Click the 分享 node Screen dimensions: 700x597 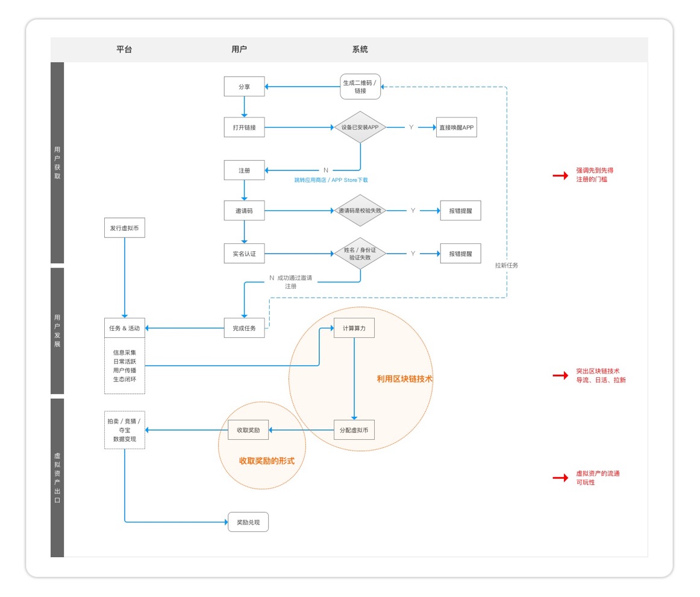click(x=244, y=87)
